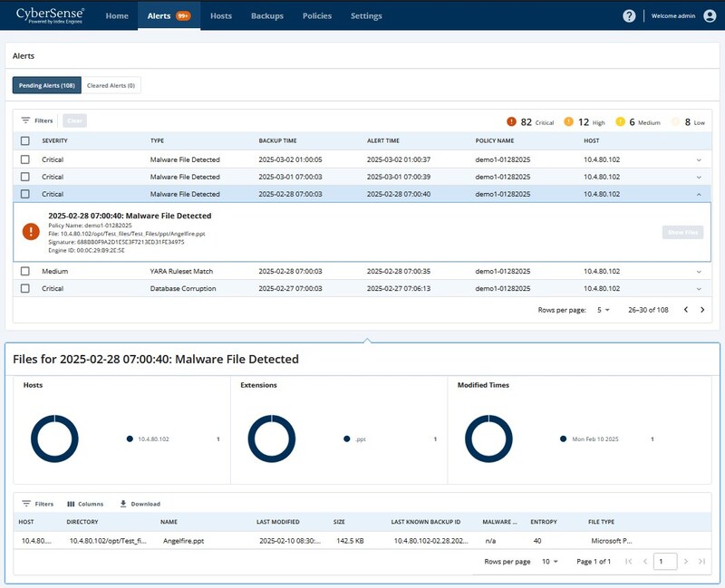Screen dimensions: 725x588
Task: Sort files by FILE TYPE column
Action: click(601, 522)
